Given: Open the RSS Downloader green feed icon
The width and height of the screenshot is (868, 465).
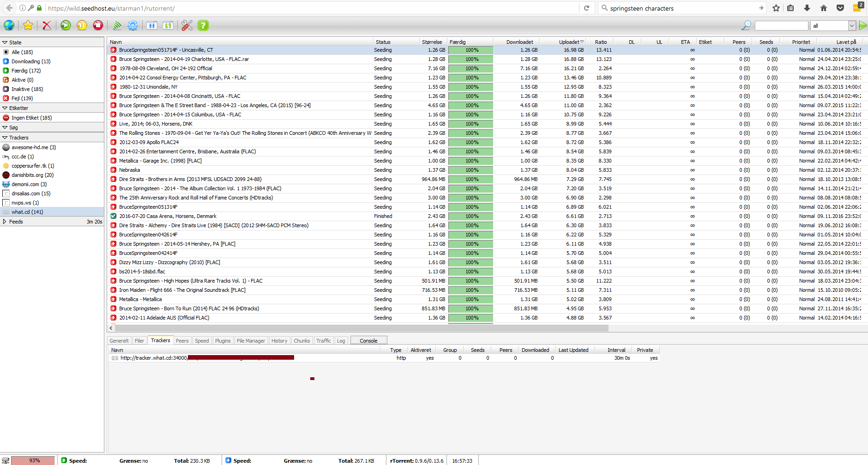Looking at the screenshot, I should click(117, 25).
